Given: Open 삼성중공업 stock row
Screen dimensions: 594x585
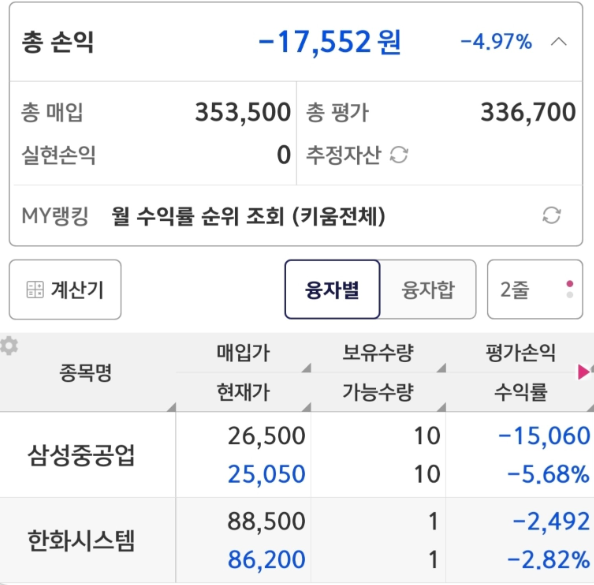Looking at the screenshot, I should click(x=297, y=455).
